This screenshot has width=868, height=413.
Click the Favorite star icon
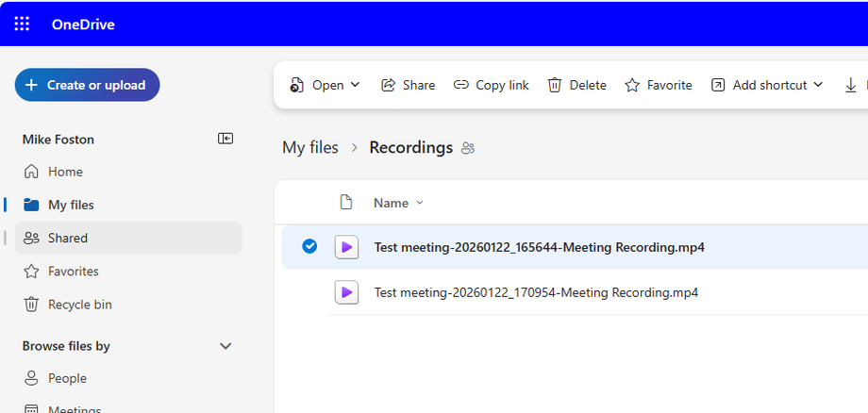[x=632, y=85]
